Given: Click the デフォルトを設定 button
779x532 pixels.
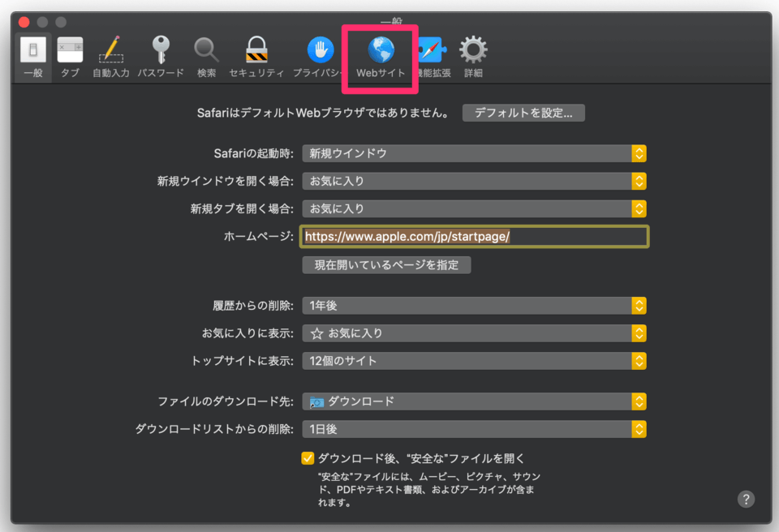Looking at the screenshot, I should tap(523, 112).
